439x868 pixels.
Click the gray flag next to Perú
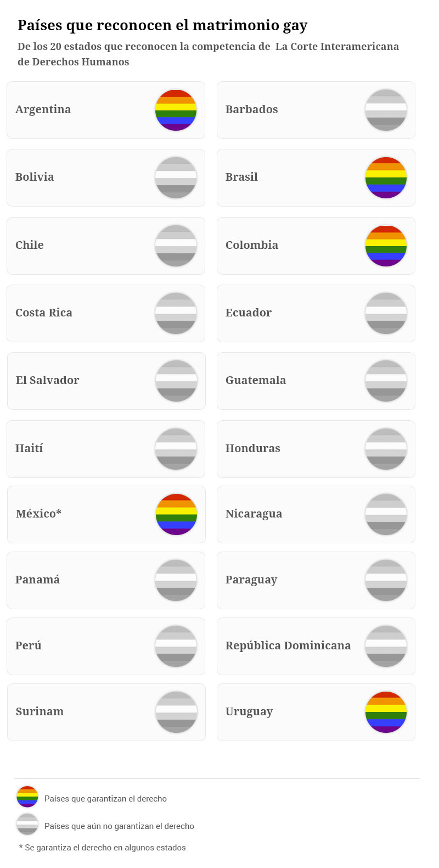[176, 646]
